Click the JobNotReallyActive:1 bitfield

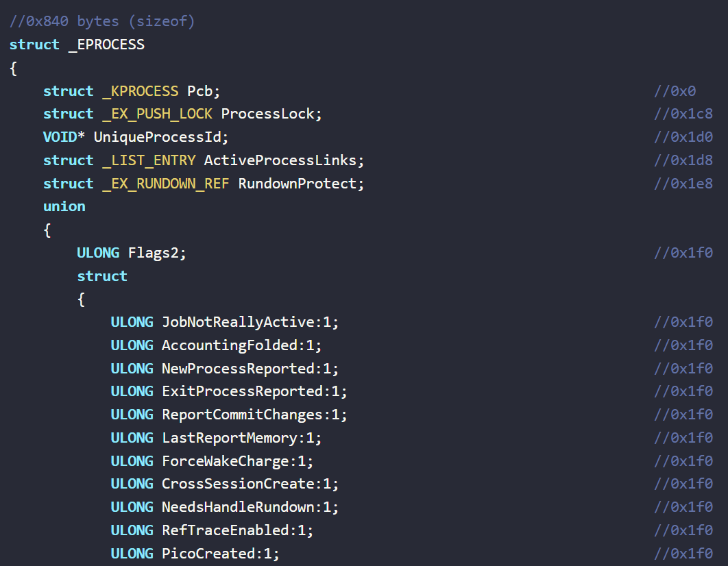click(x=246, y=322)
